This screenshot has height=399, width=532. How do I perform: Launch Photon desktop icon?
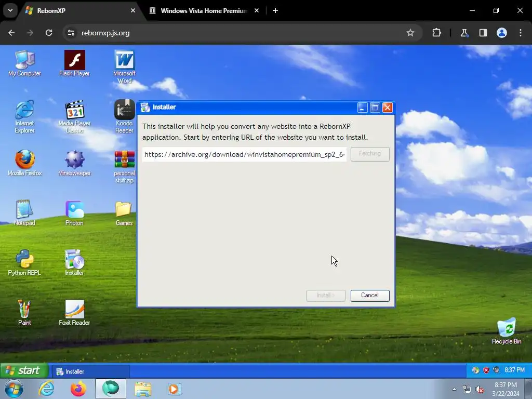[x=74, y=213]
